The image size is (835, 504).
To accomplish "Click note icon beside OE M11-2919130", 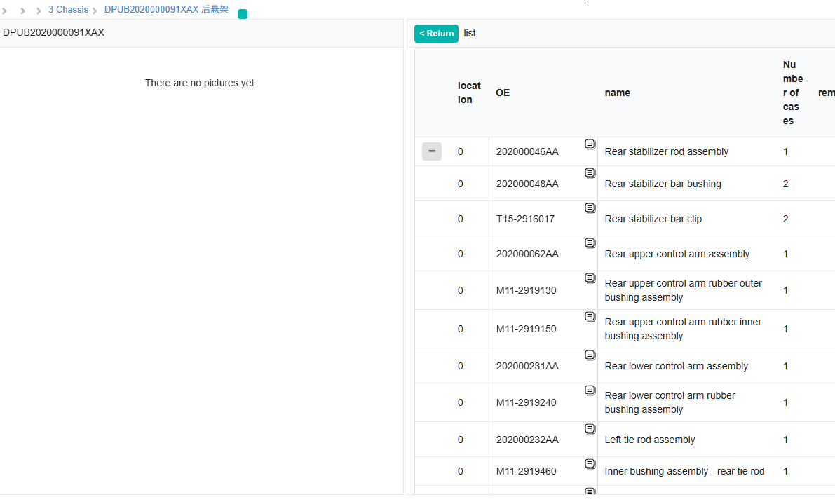I will [590, 278].
